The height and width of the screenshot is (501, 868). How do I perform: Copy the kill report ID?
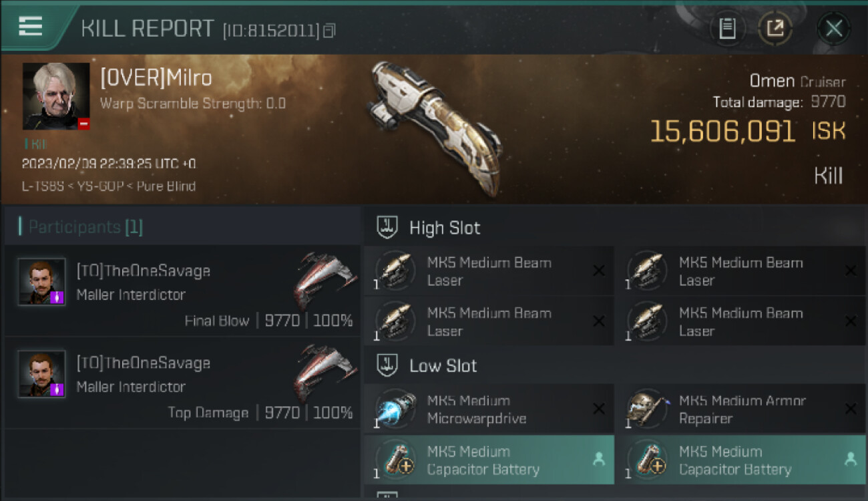point(329,30)
